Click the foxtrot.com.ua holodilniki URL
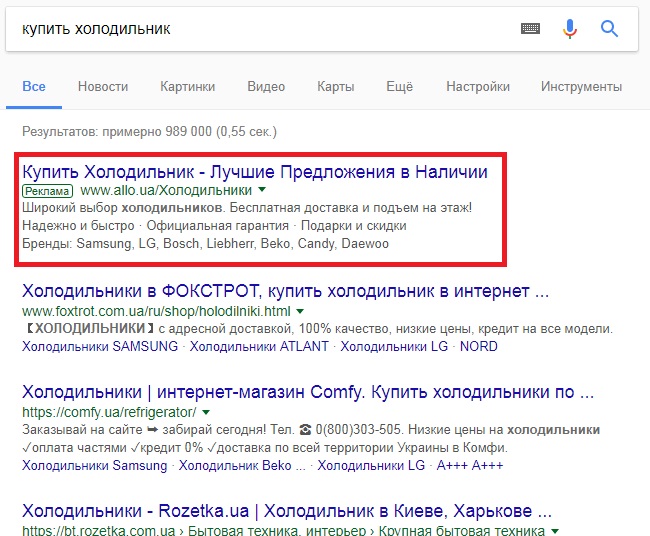650x536 pixels. tap(156, 311)
